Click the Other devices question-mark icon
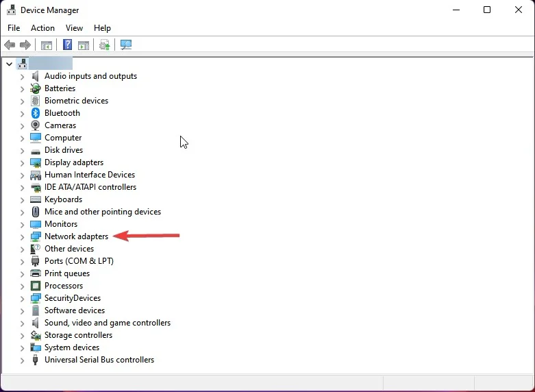Viewport: 535px width, 392px height. 36,249
